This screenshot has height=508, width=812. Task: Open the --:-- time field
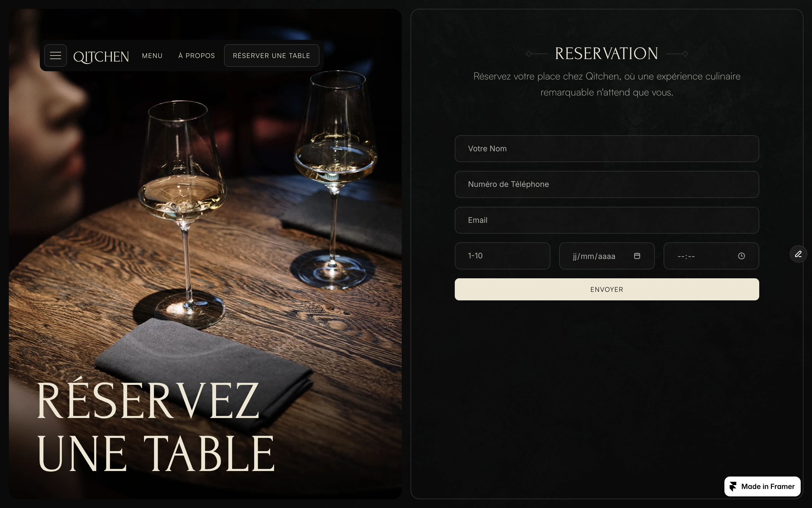point(711,256)
